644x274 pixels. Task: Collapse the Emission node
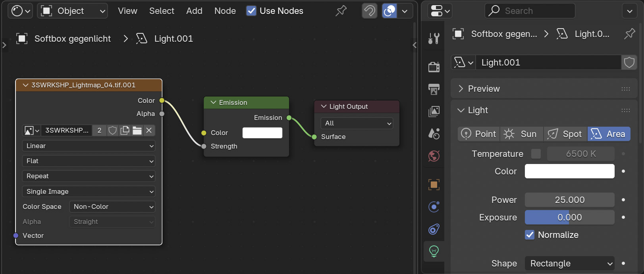coord(214,102)
